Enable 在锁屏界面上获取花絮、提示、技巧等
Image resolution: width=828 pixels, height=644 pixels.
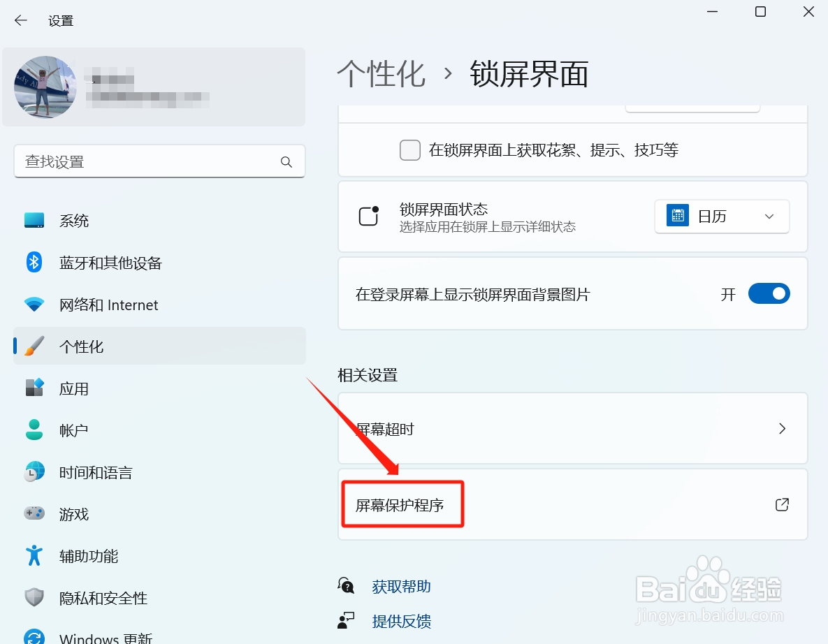[x=410, y=149]
